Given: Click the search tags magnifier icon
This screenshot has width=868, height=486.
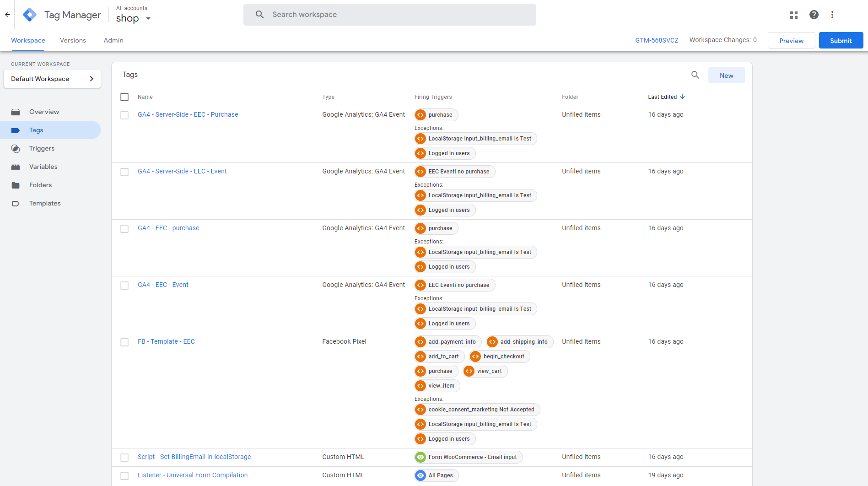Looking at the screenshot, I should click(x=695, y=75).
